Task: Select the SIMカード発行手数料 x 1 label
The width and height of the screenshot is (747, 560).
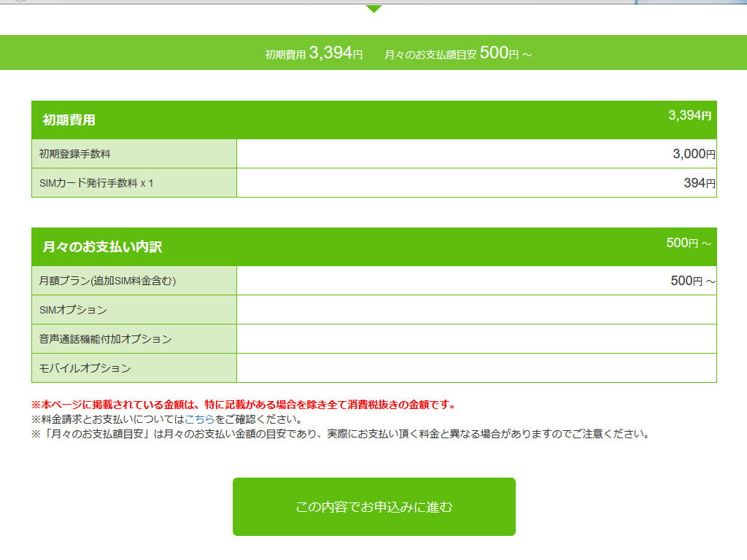Action: click(96, 183)
